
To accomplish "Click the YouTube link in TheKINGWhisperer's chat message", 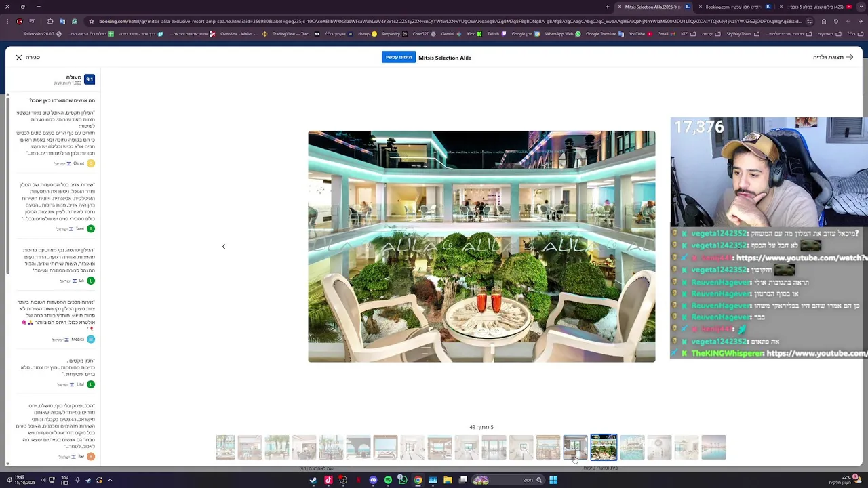I will (816, 354).
